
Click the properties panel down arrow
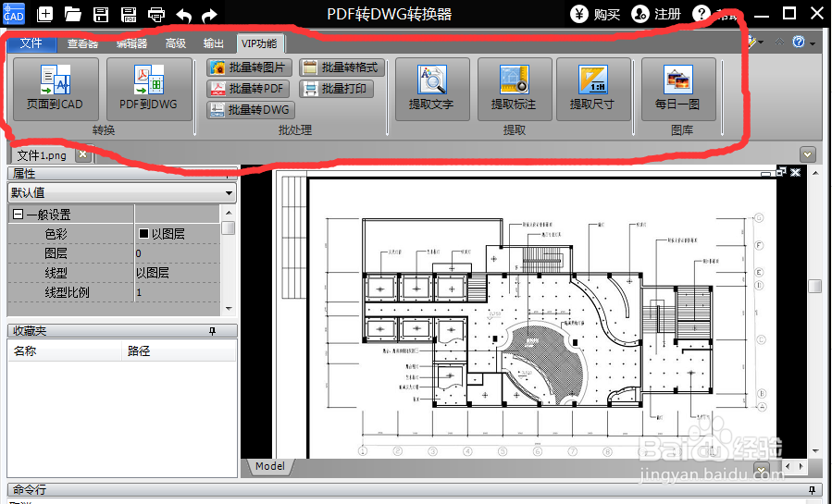[229, 309]
